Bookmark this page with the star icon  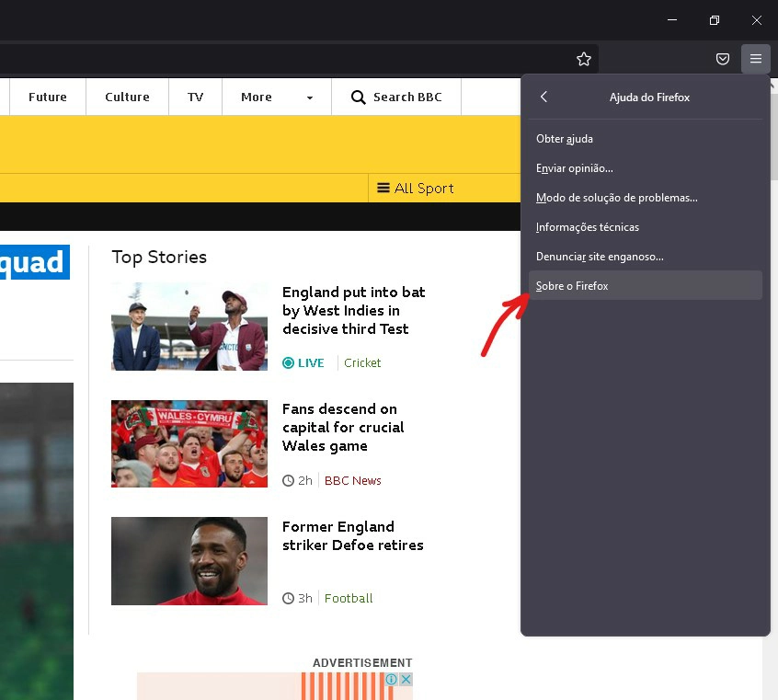point(583,59)
